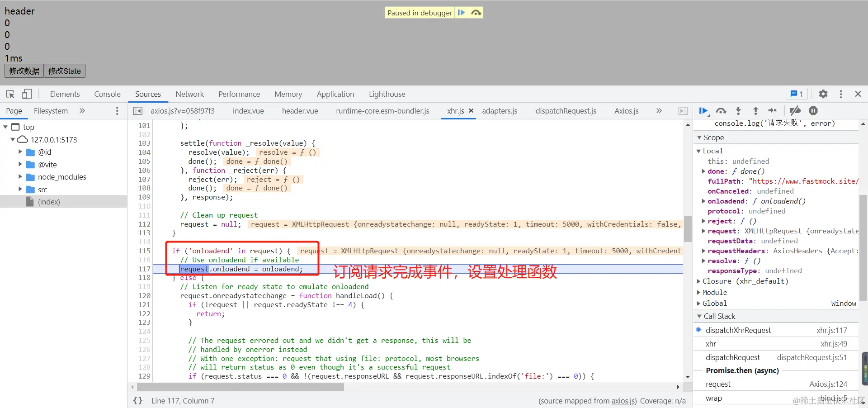Open the issues counter badge showing 1
The image size is (868, 408).
pyautogui.click(x=797, y=94)
